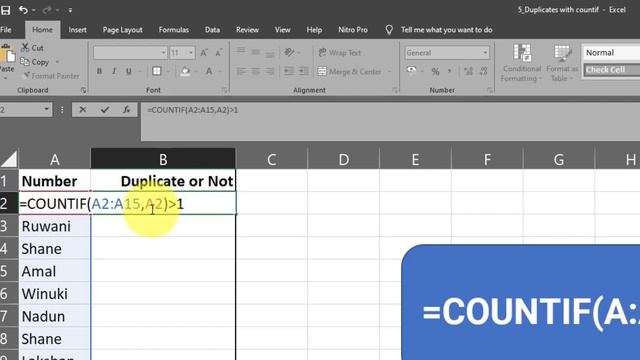Screen dimensions: 640x360
Task: Switch to the Insert tab
Action: tap(78, 30)
